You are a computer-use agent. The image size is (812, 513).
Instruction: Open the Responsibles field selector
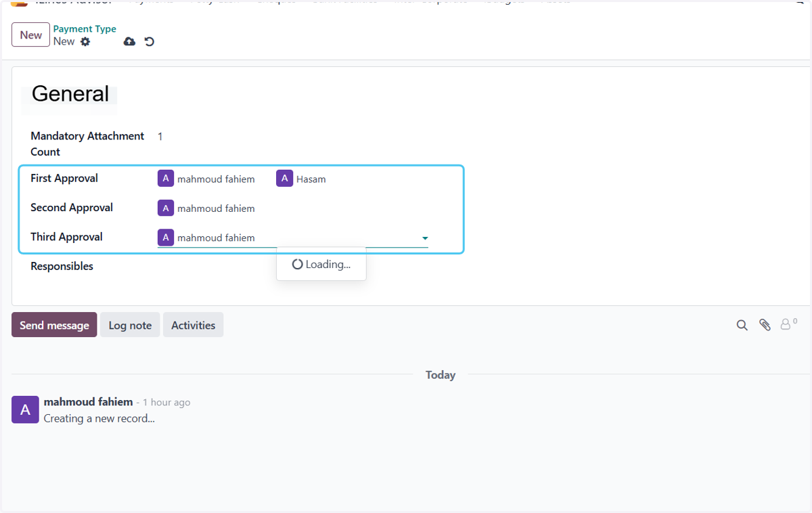click(292, 267)
